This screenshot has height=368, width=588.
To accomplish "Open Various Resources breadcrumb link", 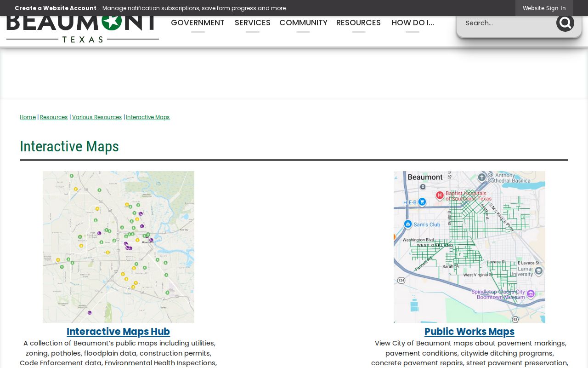I will 97,117.
